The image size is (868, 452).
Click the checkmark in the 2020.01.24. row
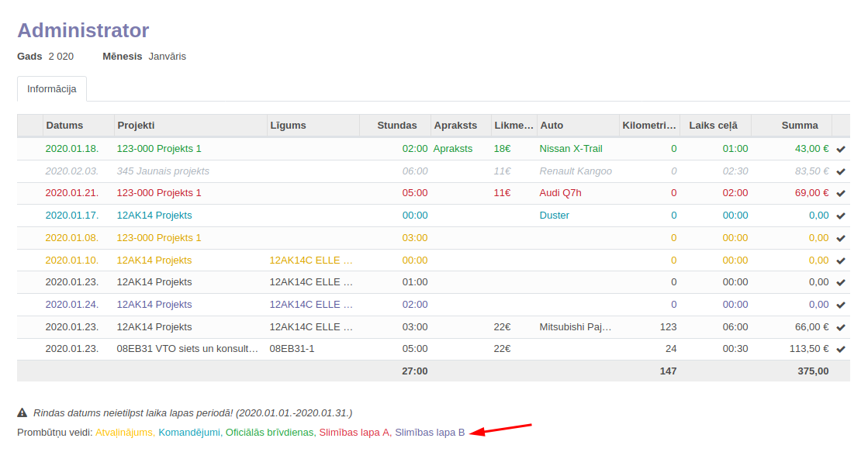pos(841,305)
